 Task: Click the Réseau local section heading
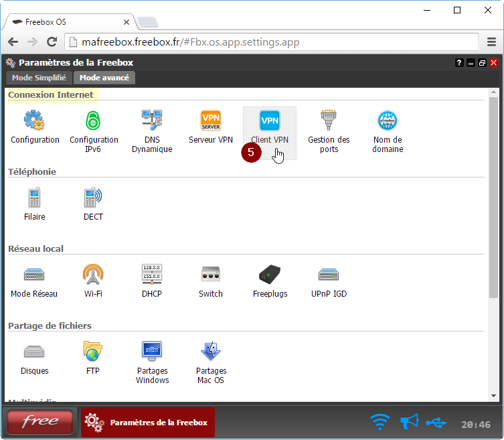pyautogui.click(x=35, y=248)
